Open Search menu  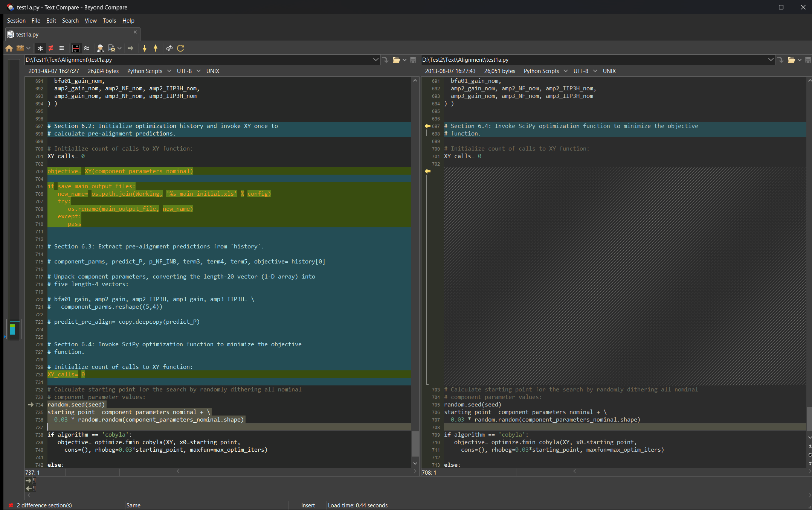[70, 21]
